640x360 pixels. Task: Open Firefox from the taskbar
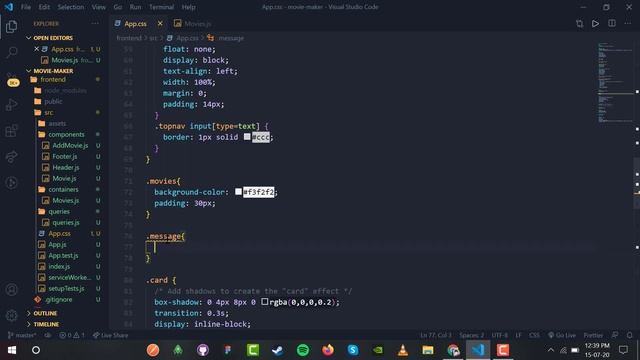328,350
